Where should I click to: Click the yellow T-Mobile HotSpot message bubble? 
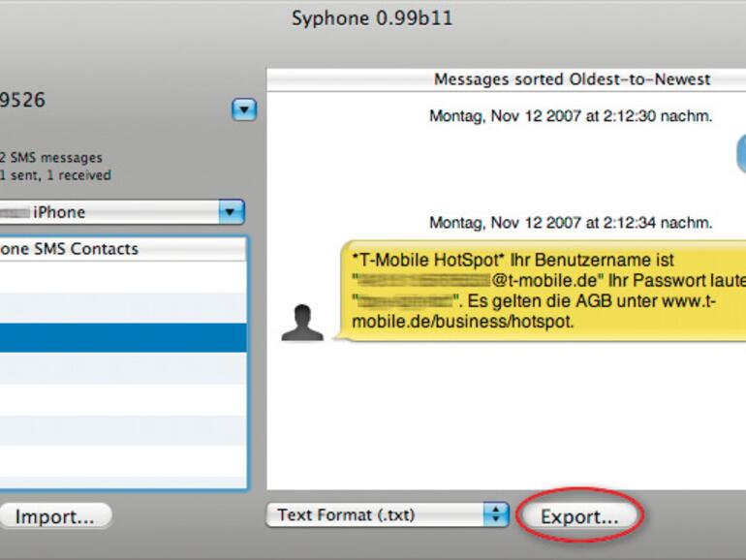(x=540, y=291)
